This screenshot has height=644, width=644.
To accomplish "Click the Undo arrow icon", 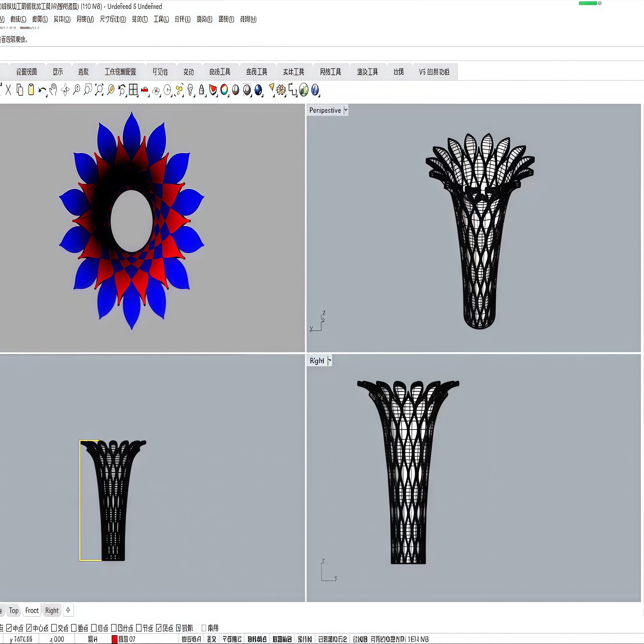I will 42,90.
